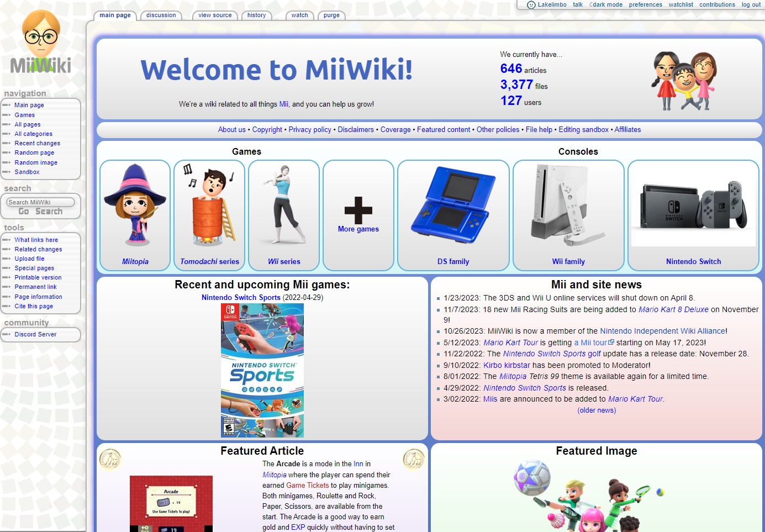Open the Mario Kart 8 Deluxe news link

[673, 310]
